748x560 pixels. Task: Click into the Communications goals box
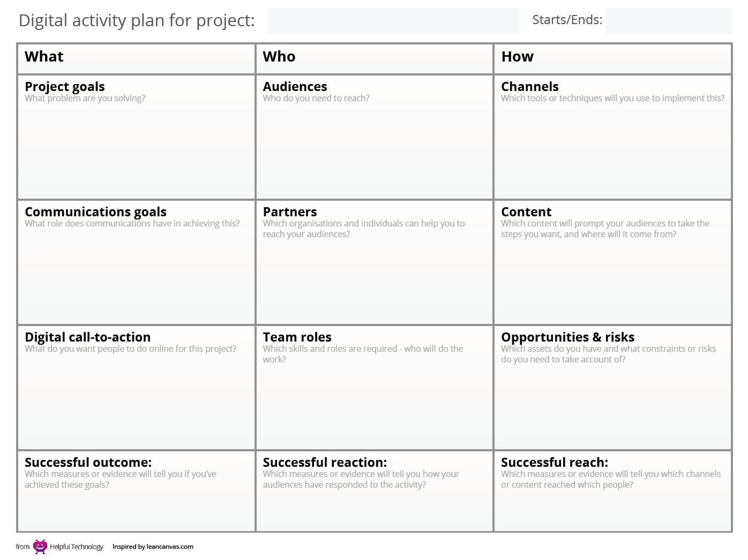click(x=136, y=262)
